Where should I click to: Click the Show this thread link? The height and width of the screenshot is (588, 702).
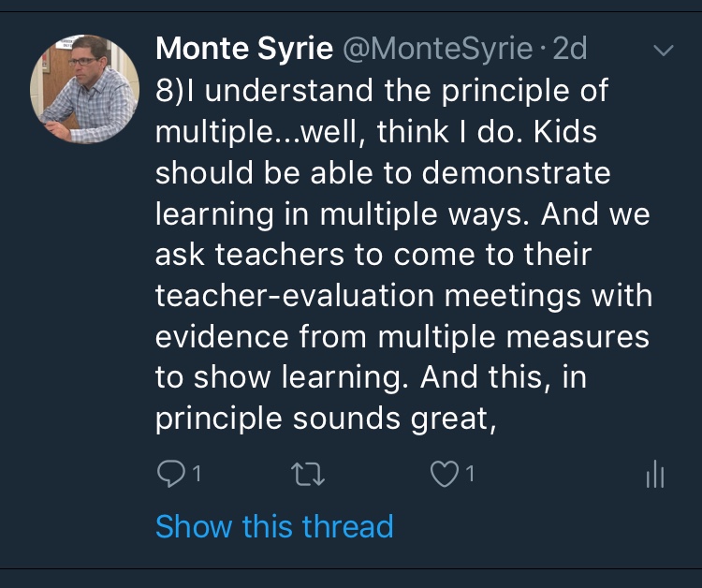point(274,526)
